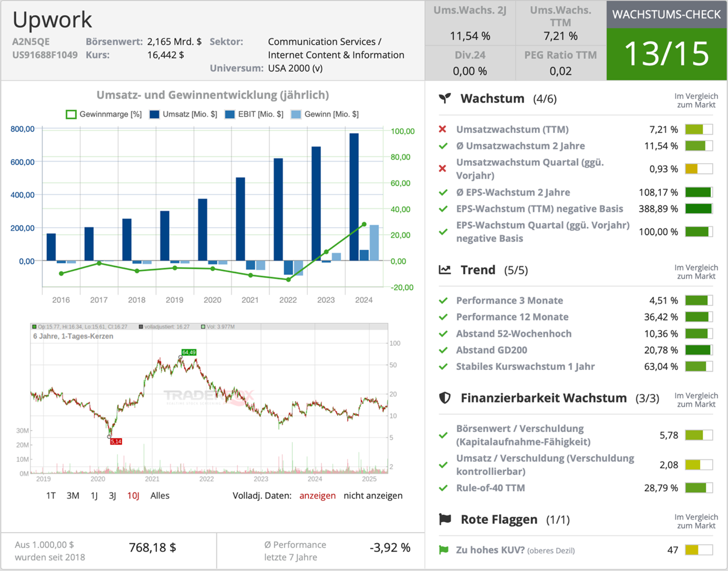Switch price chart to 3M range
The height and width of the screenshot is (571, 728).
pos(72,495)
